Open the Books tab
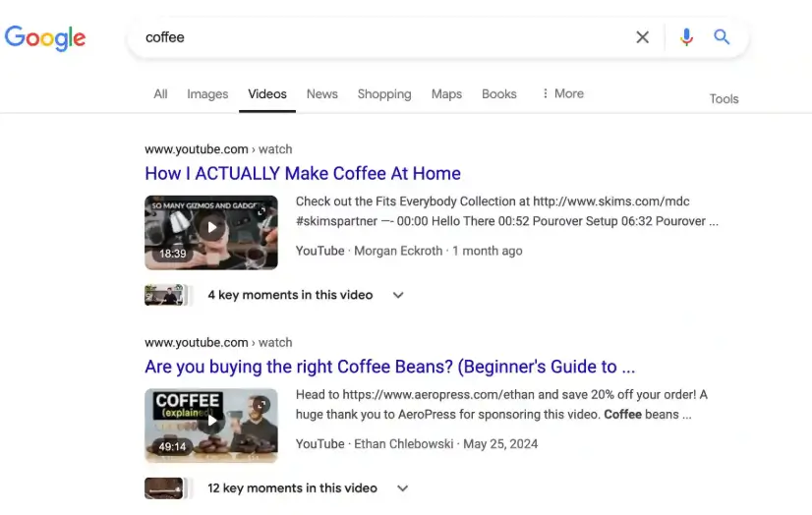The height and width of the screenshot is (515, 812). [x=498, y=94]
